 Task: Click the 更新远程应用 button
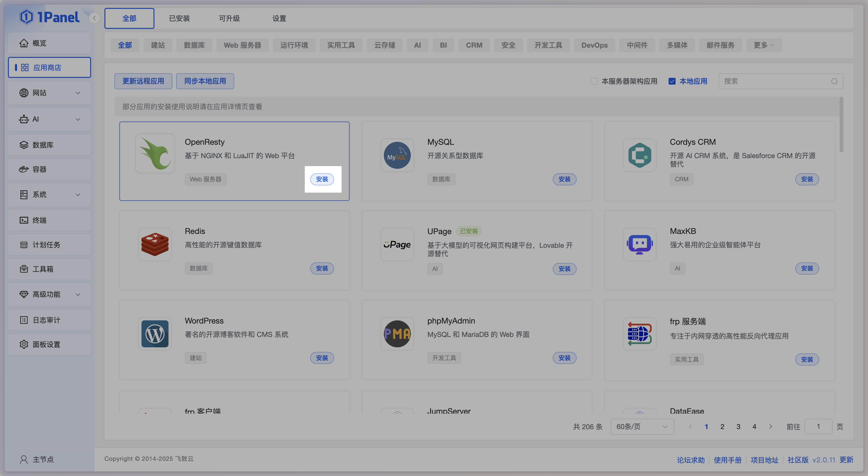[x=143, y=81]
